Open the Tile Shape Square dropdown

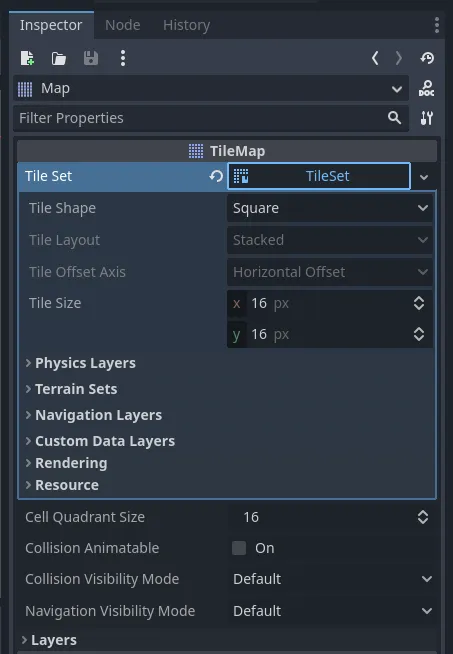tap(330, 208)
